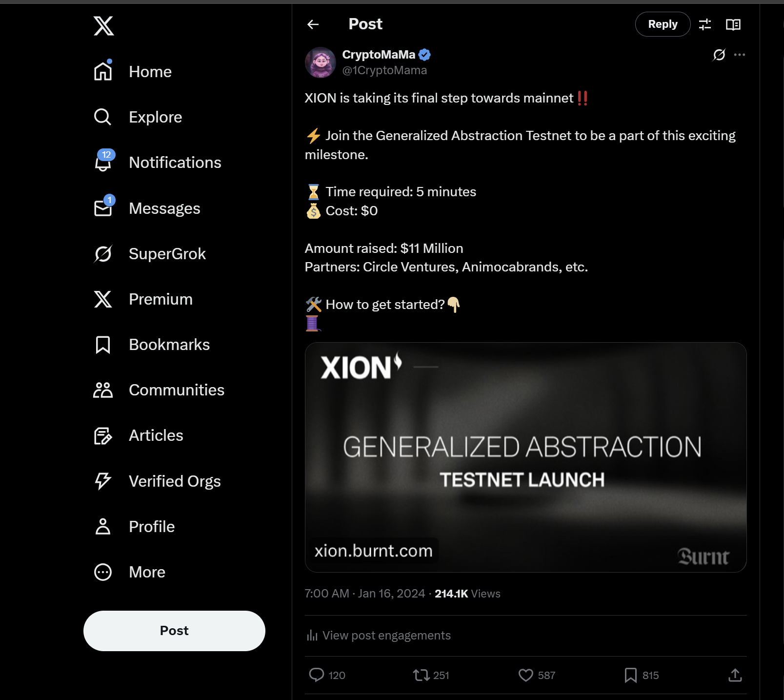The image size is (784, 700).
Task: Open reader view book icon
Action: coord(733,24)
